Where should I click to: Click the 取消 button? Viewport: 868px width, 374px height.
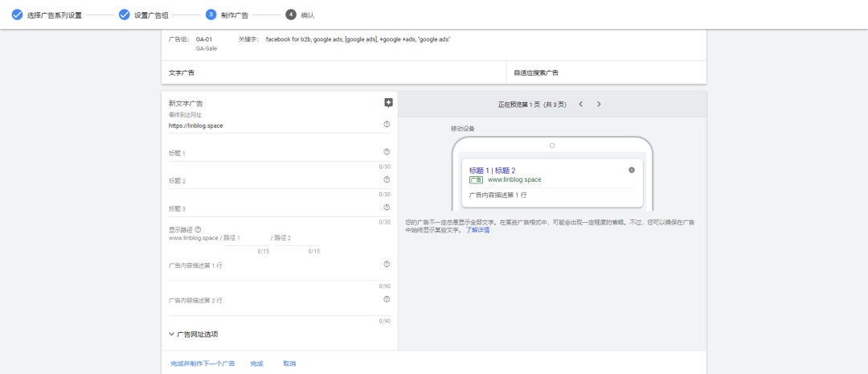pyautogui.click(x=289, y=364)
